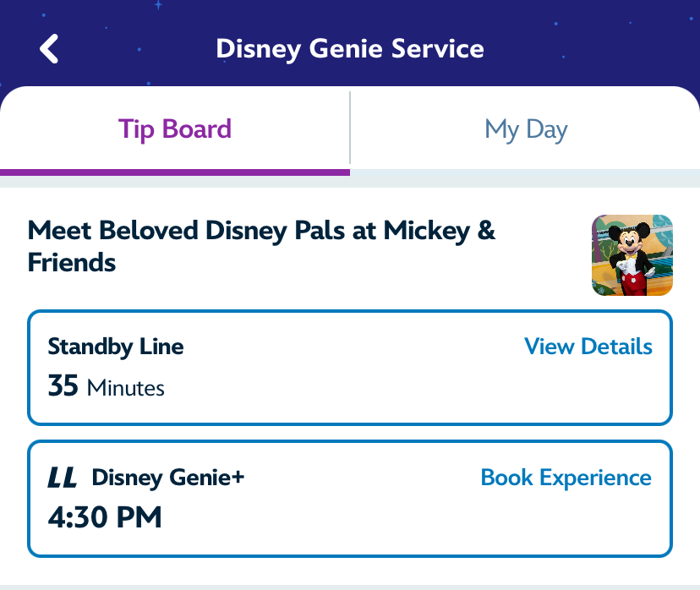The height and width of the screenshot is (590, 700).
Task: Switch to the Tip Board tab
Action: [175, 129]
